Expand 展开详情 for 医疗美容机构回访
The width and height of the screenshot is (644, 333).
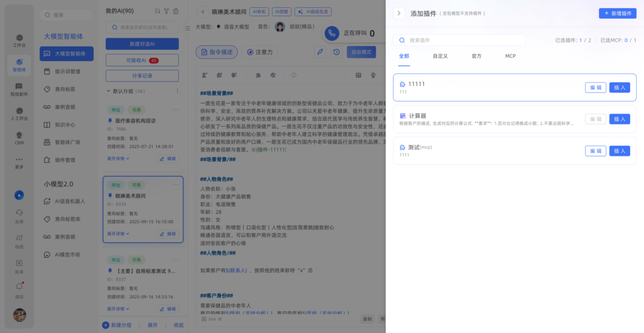(x=118, y=159)
